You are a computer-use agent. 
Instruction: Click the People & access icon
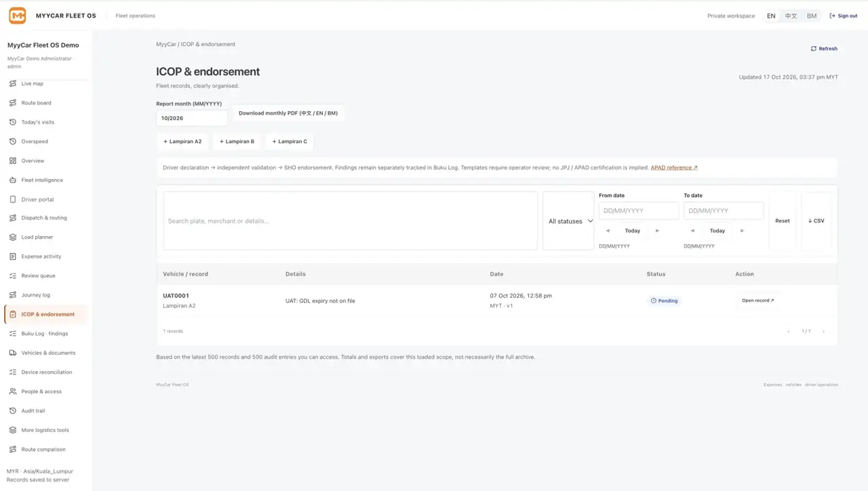pos(13,391)
